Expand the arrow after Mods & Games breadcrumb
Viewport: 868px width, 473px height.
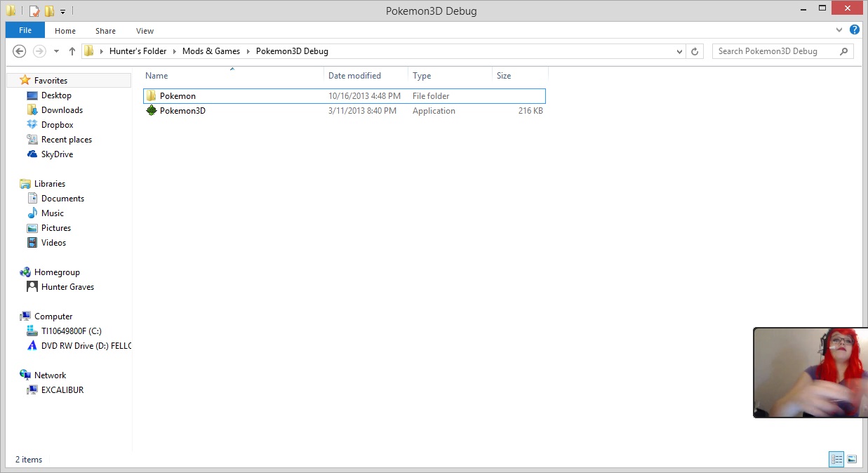(248, 51)
